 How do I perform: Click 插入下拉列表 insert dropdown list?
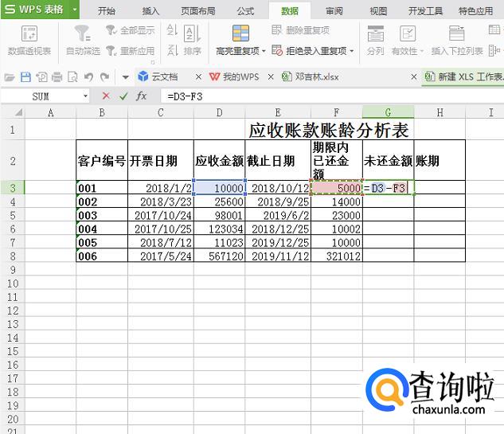coord(457,40)
